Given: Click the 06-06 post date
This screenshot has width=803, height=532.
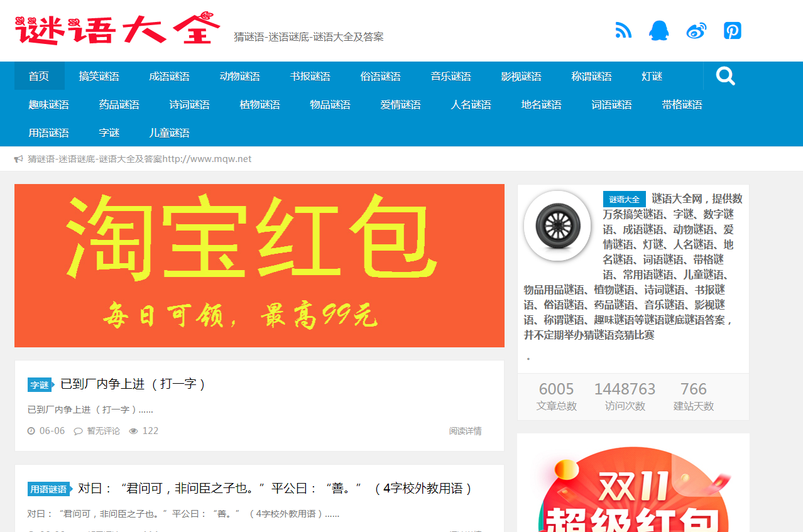Looking at the screenshot, I should [x=52, y=431].
